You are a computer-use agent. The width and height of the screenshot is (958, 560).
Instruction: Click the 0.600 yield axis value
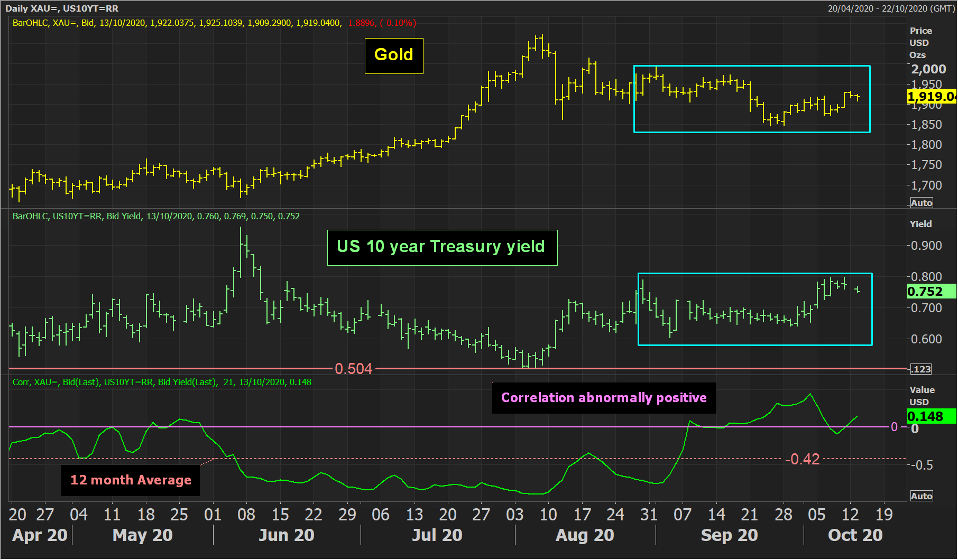pos(926,339)
